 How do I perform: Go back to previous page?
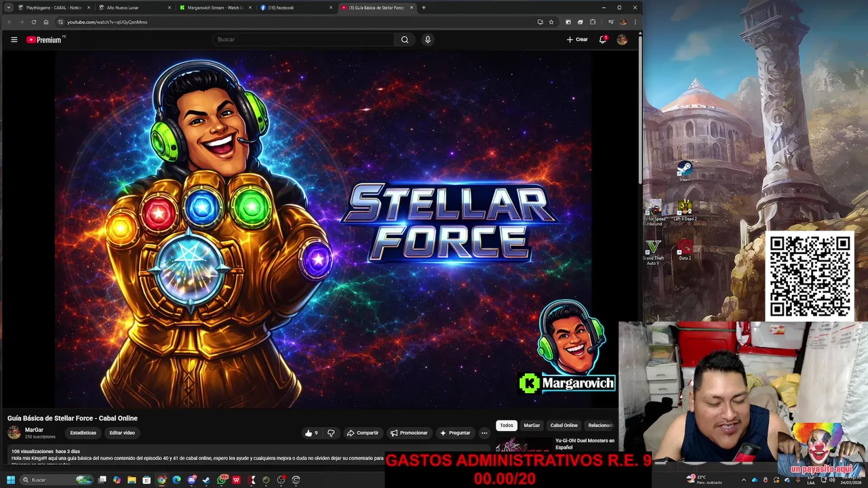pos(9,22)
